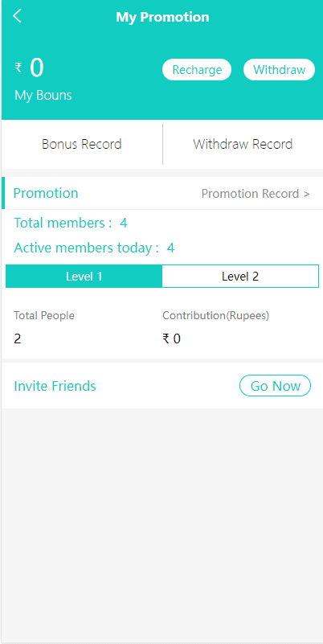
Task: Select the Total People label
Action: coord(44,316)
